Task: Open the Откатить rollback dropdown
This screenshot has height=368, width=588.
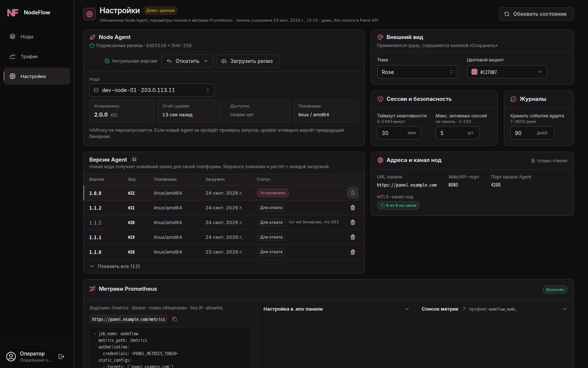Action: coord(187,61)
